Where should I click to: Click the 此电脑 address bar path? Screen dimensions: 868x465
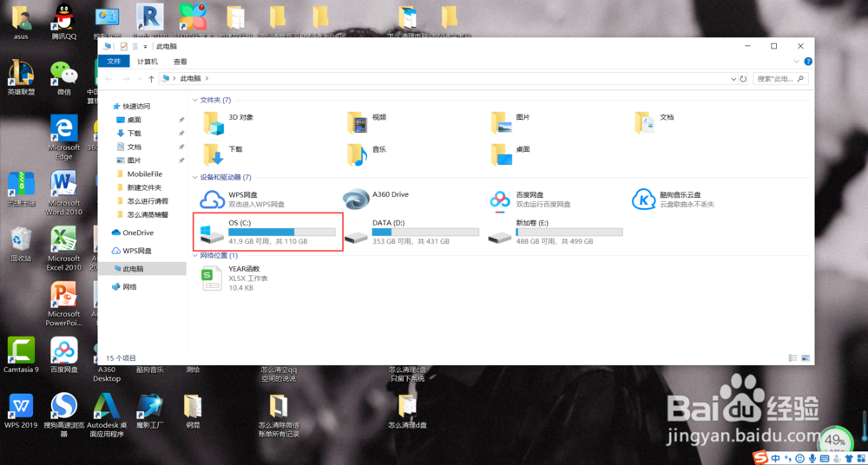(x=190, y=79)
